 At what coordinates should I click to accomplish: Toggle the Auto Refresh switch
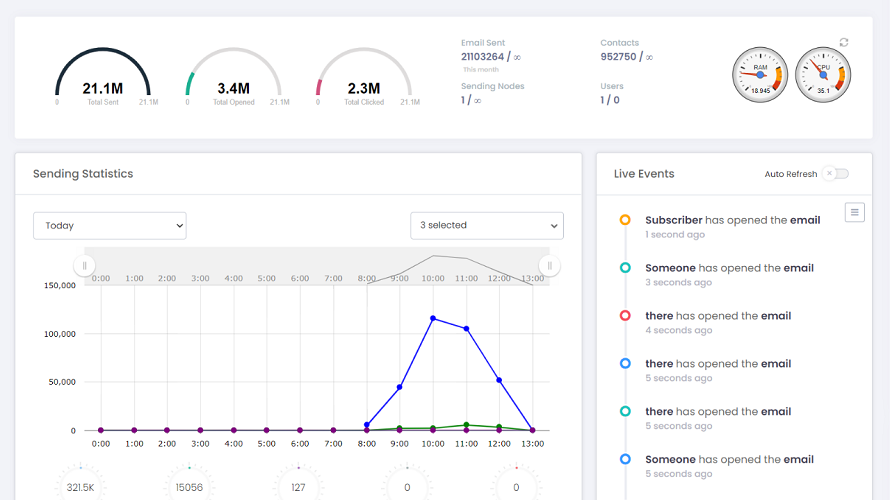point(835,174)
